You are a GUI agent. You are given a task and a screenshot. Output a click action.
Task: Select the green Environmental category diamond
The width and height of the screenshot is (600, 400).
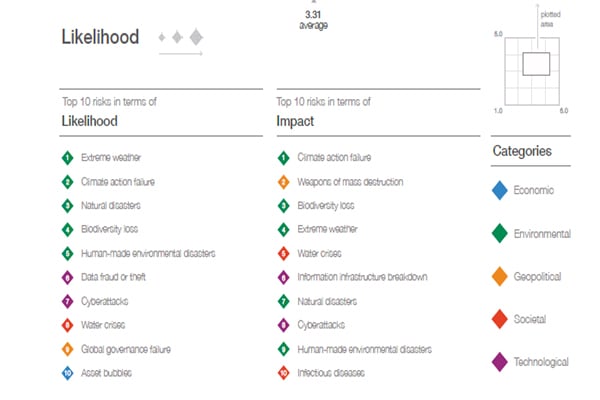coord(500,234)
